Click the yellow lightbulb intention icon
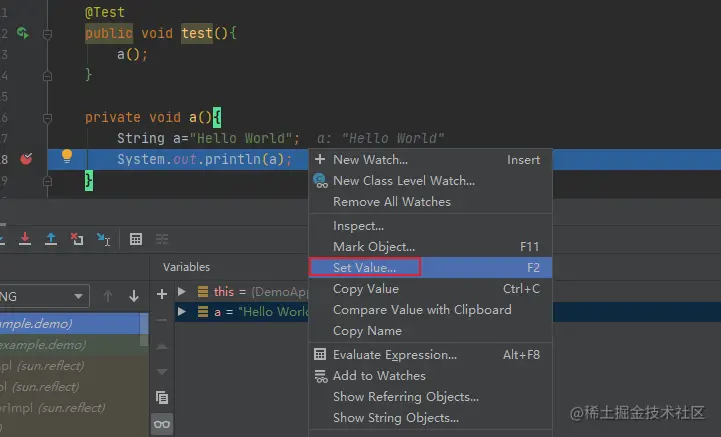 coord(67,156)
